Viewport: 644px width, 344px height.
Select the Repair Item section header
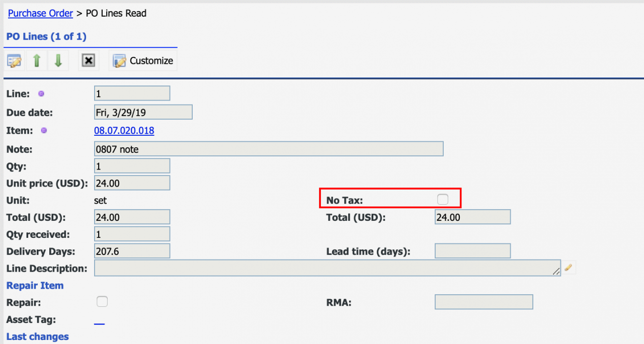point(35,285)
